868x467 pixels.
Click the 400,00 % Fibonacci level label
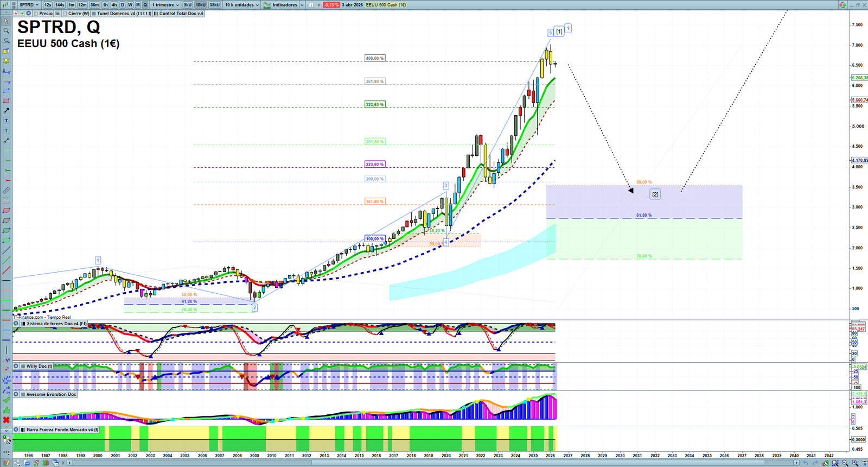pyautogui.click(x=375, y=58)
